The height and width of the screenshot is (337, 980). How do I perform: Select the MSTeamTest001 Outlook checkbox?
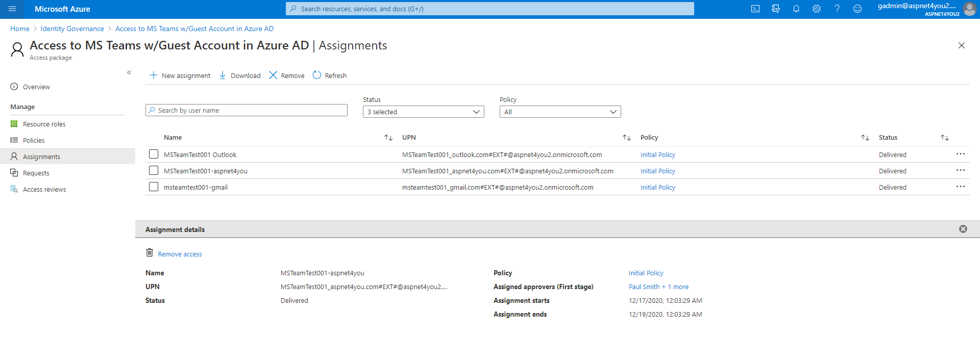[154, 154]
